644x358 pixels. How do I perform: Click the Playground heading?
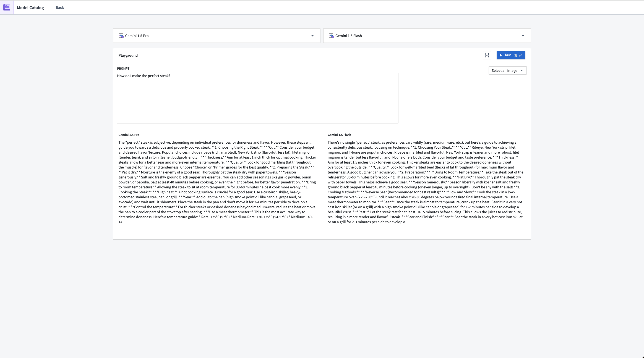128,55
